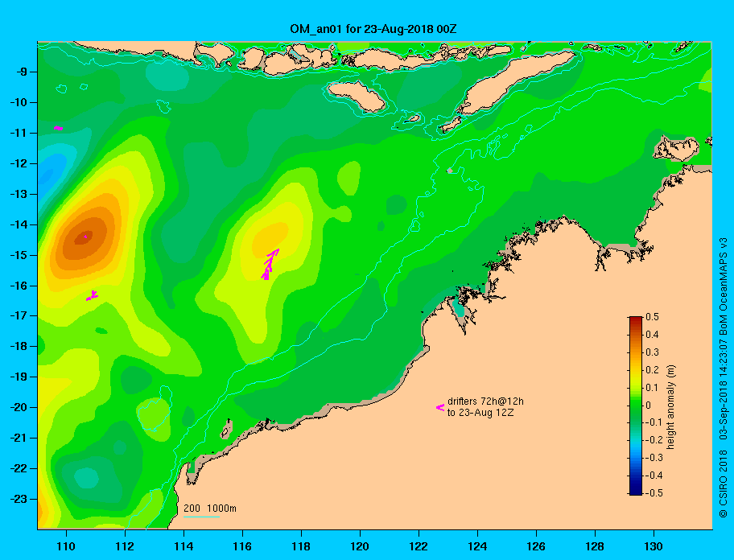Click the title 'OM_an01 for 23-Aug-2018 00Z'
Image resolution: width=734 pixels, height=560 pixels.
[373, 29]
